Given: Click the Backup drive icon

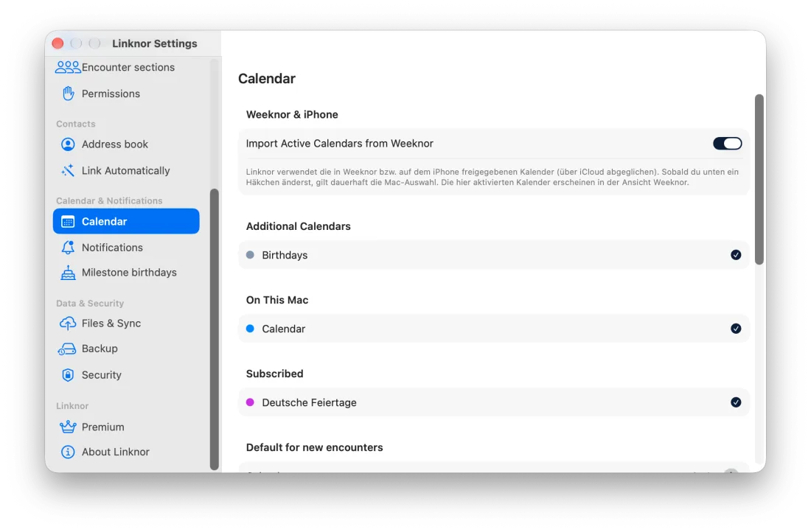Looking at the screenshot, I should 67,349.
